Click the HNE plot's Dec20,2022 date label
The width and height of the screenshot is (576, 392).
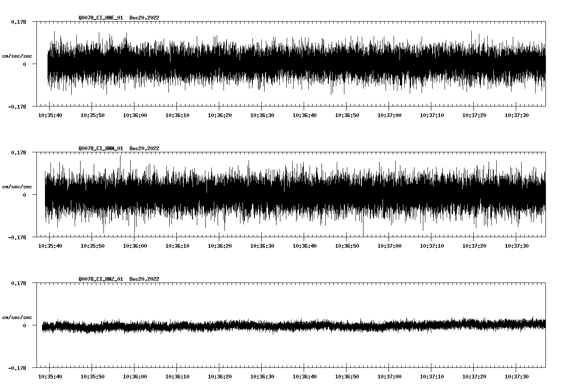pyautogui.click(x=144, y=18)
